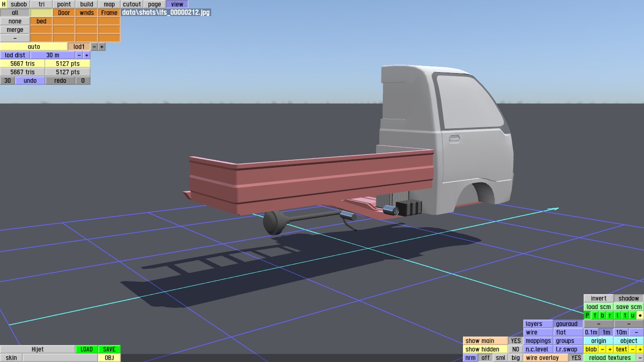Toggle wire display mode
The image size is (644, 362).
tap(538, 332)
